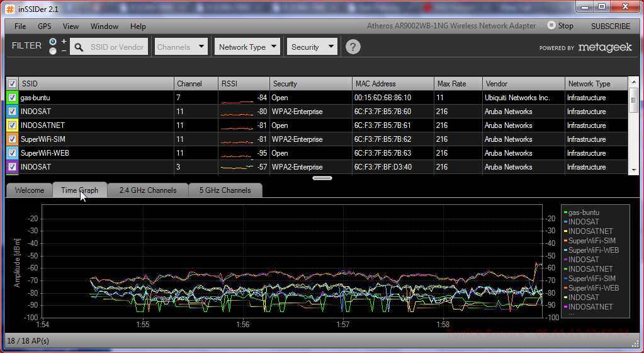Open the Window menu
The image size is (644, 353).
(x=105, y=26)
